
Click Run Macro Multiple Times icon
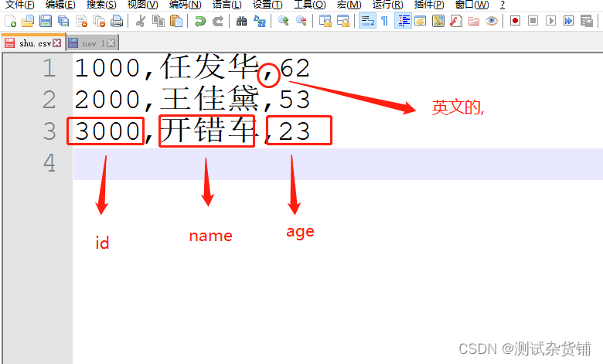coord(568,21)
